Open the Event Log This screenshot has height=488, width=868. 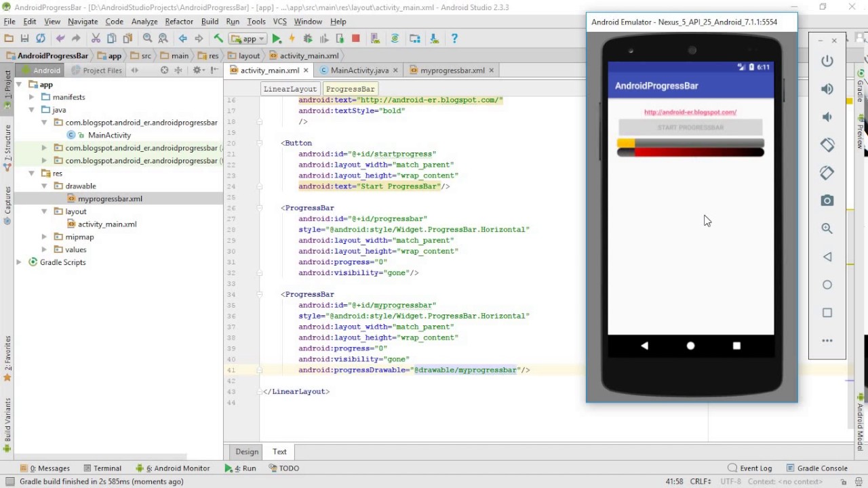[750, 468]
